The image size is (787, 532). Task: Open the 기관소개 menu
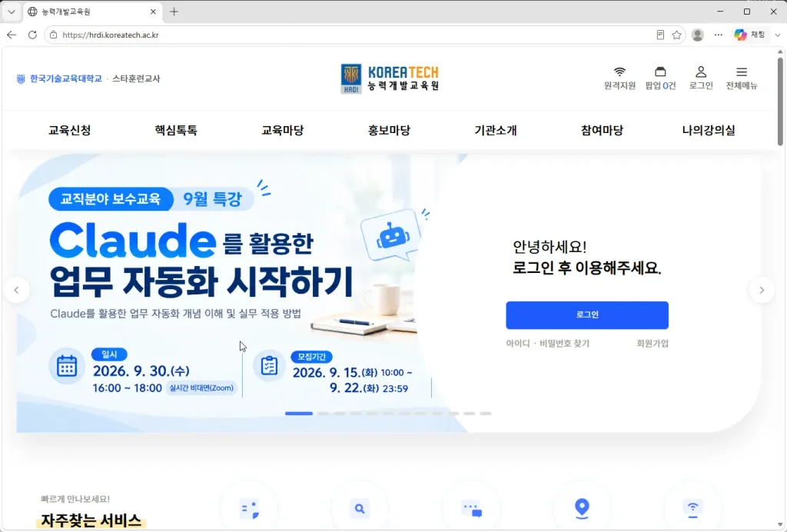point(496,131)
